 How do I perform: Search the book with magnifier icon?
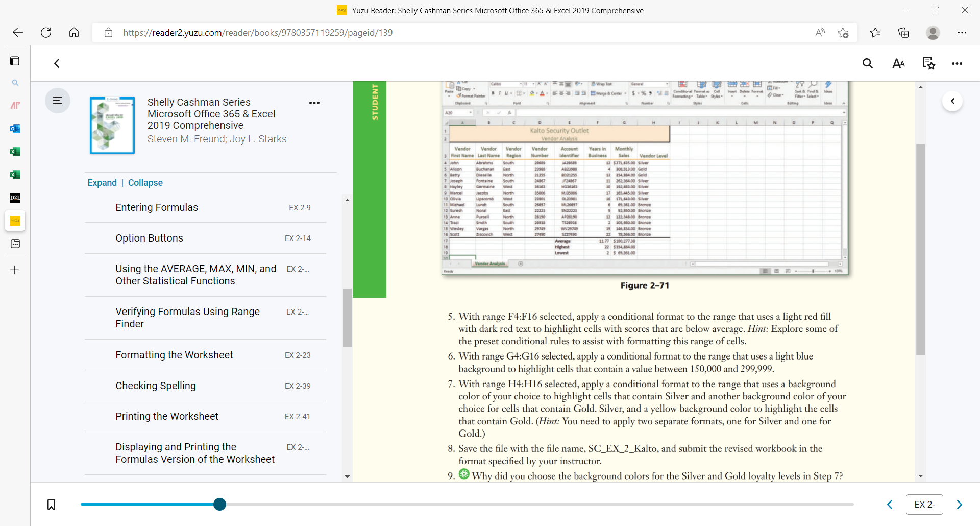868,63
